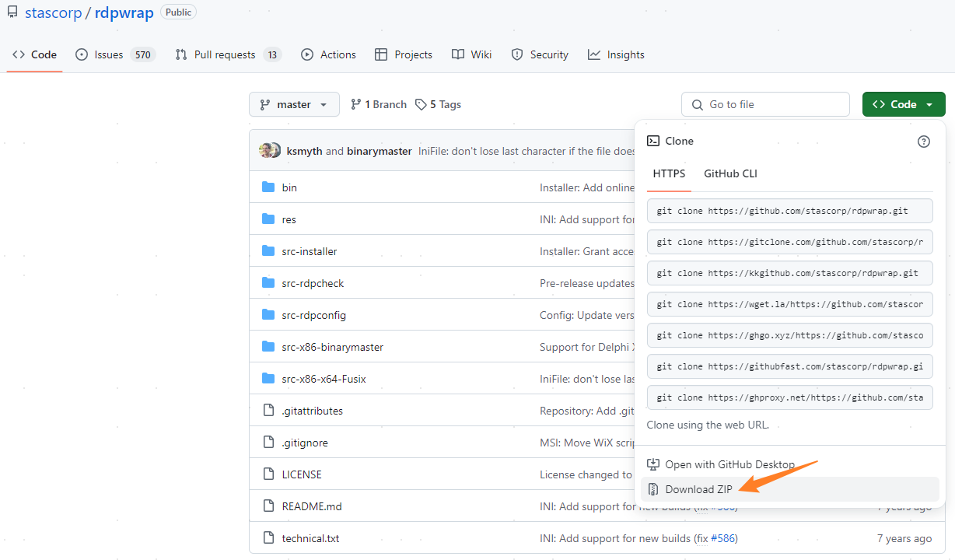Open the rdpwrap repository link
955x560 pixels.
[x=124, y=13]
